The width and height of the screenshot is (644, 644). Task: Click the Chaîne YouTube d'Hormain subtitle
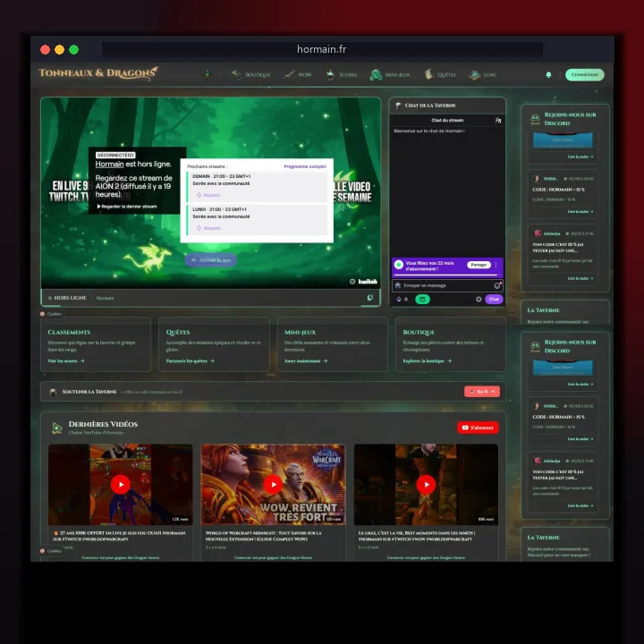[x=96, y=433]
